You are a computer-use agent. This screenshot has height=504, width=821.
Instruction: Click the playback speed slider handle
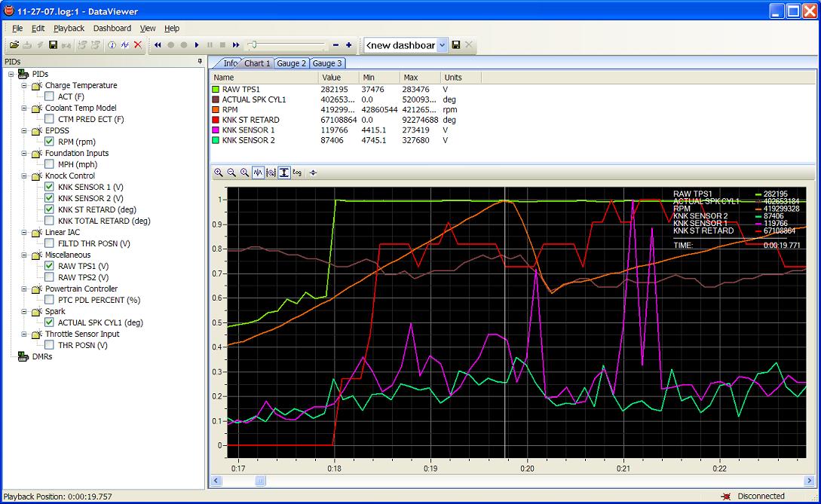(x=253, y=45)
